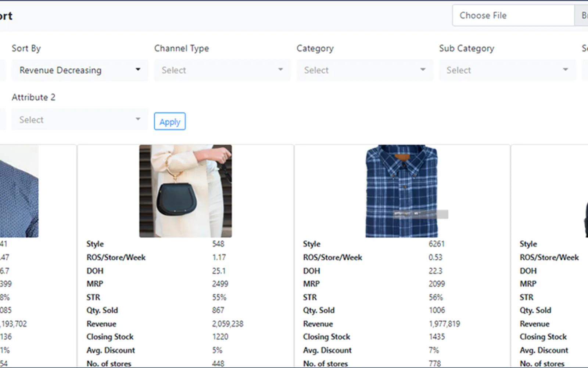The height and width of the screenshot is (368, 588).
Task: Select STR value 55%
Action: (219, 297)
